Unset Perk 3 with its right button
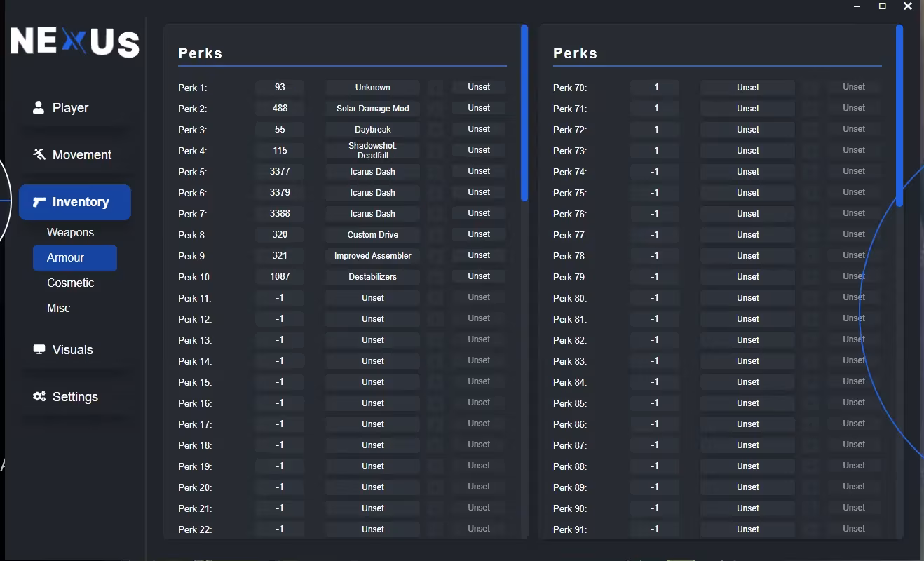 [x=479, y=129]
